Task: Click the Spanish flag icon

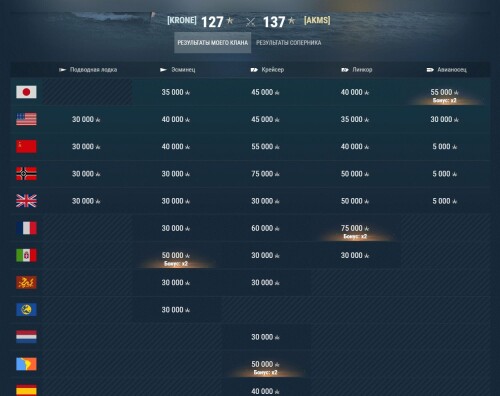Action: click(26, 390)
